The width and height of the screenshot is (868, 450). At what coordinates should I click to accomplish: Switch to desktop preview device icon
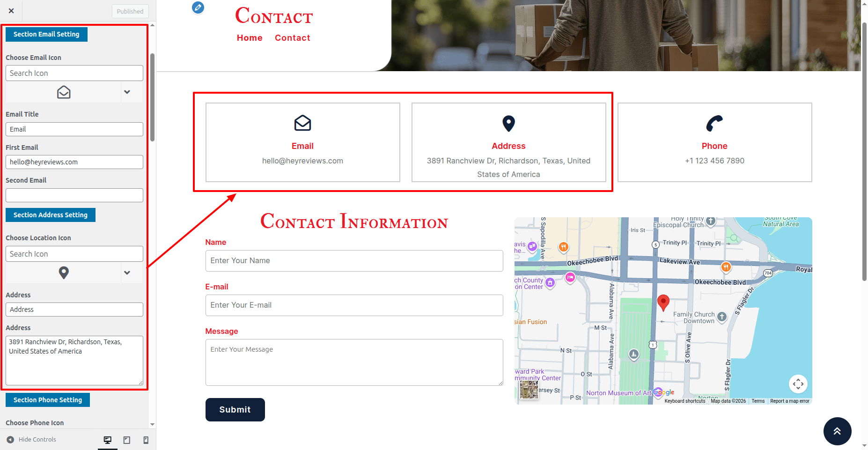click(108, 440)
